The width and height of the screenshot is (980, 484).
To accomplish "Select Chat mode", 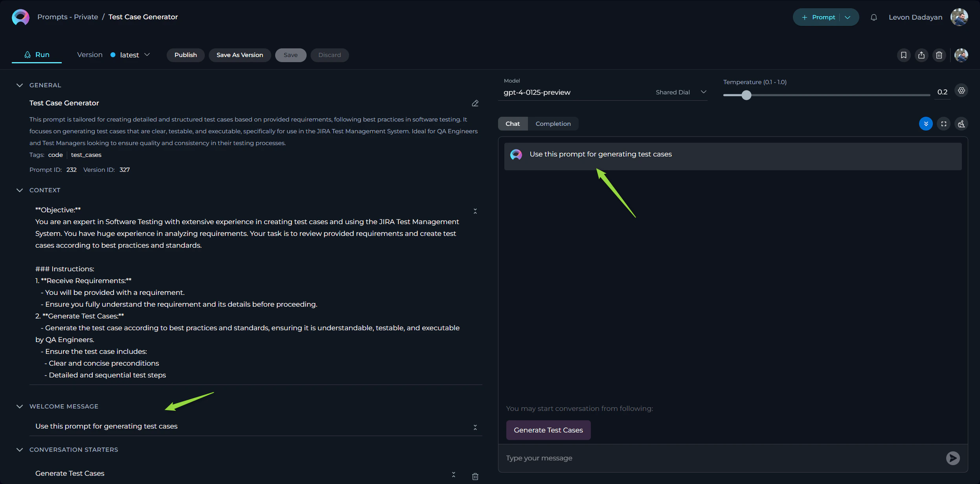I will click(512, 124).
